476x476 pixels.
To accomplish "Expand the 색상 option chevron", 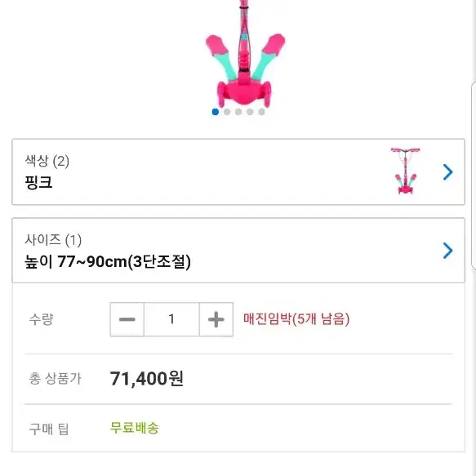I will (x=447, y=172).
